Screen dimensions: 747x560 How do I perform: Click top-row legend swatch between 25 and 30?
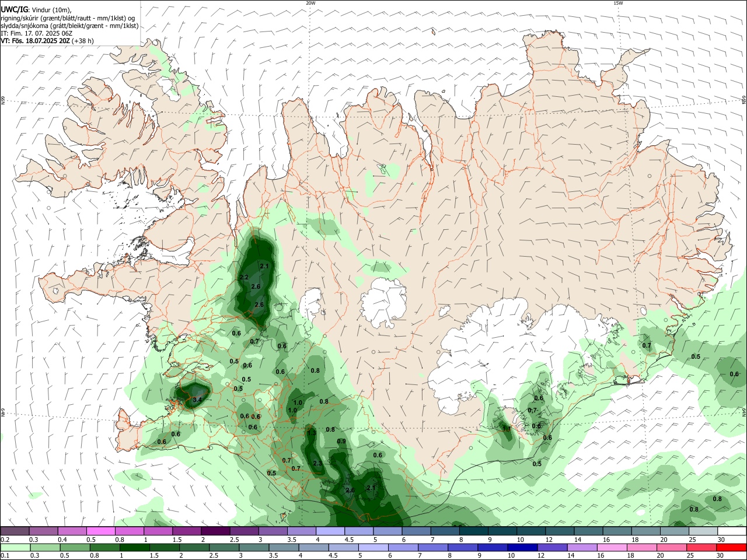click(703, 531)
